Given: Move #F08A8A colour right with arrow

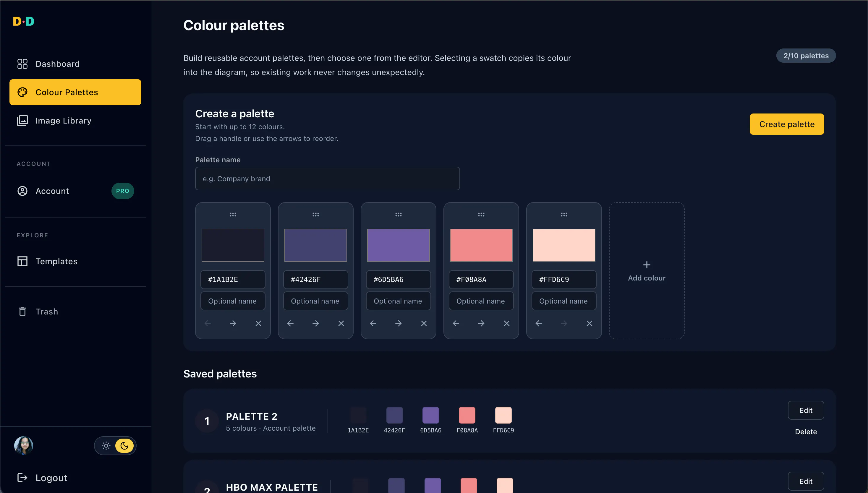Looking at the screenshot, I should (x=481, y=323).
